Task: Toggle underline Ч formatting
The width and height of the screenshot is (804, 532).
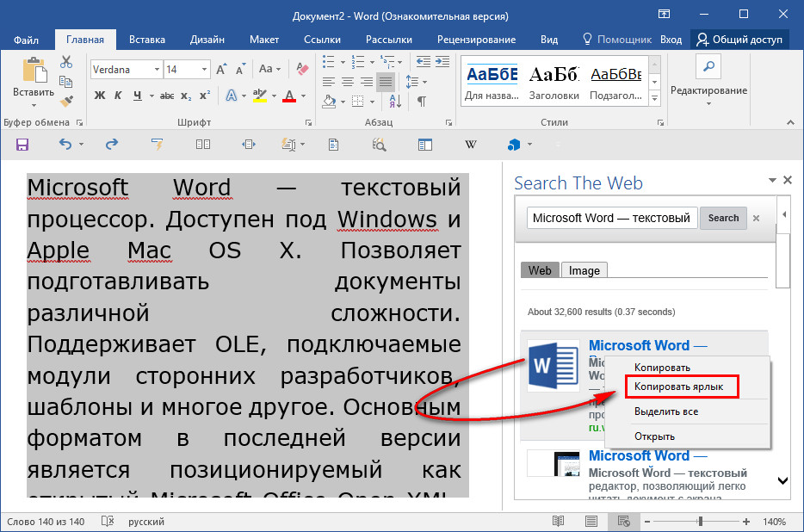Action: tap(138, 96)
